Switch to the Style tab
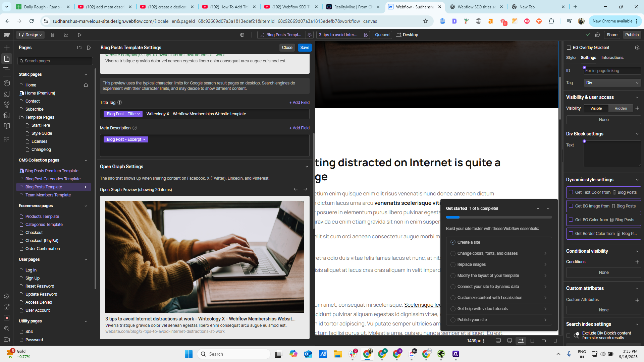Image resolution: width=644 pixels, height=362 pixels. [571, 58]
